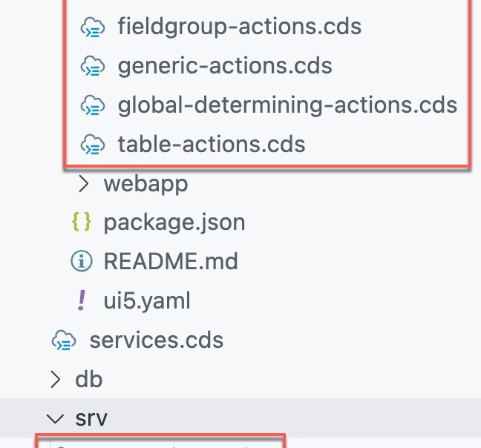Viewport: 481px width, 448px height.
Task: Click the exclamation icon beside ui5.yaml
Action: [82, 300]
